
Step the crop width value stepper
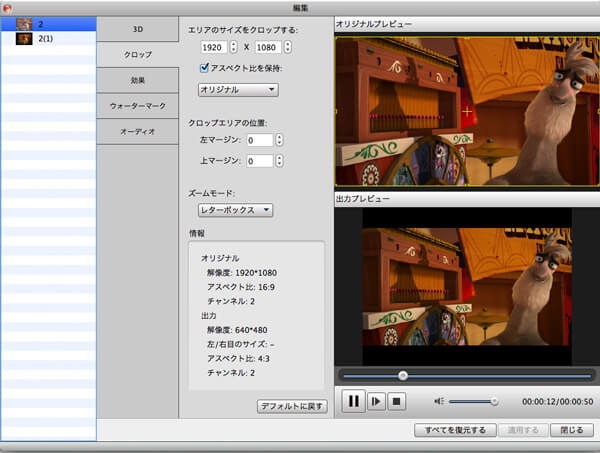(233, 47)
